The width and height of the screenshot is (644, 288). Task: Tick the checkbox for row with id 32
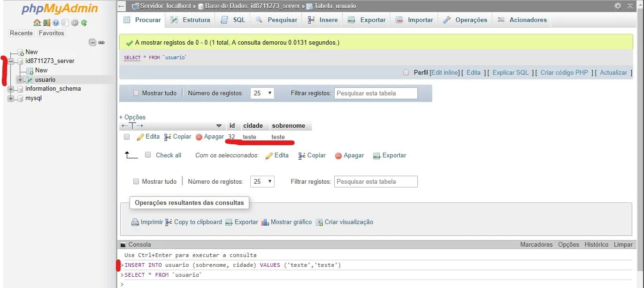pos(127,137)
